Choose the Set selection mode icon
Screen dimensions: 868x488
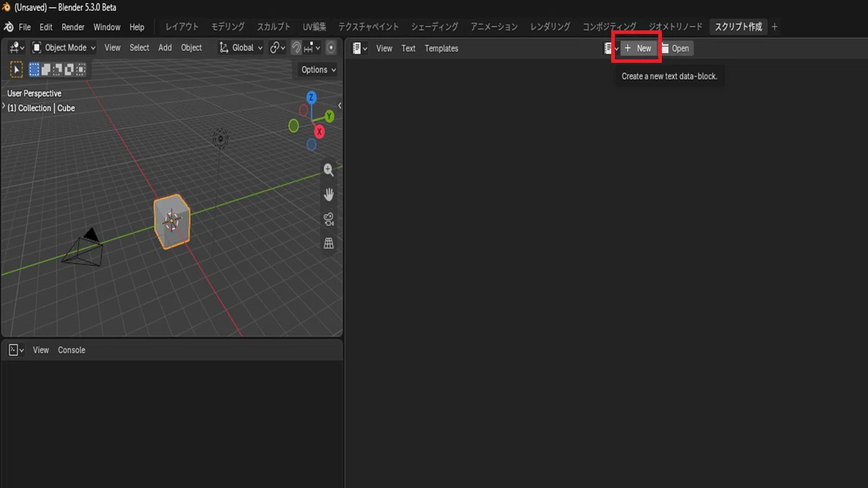(x=35, y=69)
